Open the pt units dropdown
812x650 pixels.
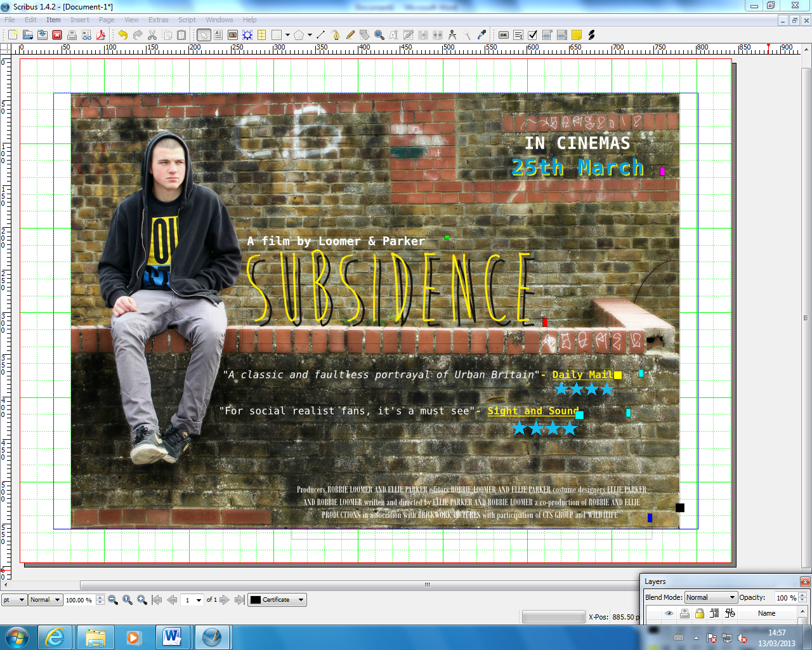14,600
